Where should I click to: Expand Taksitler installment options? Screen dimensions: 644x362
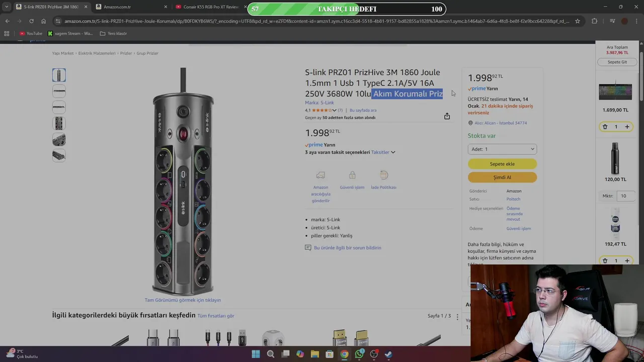383,152
